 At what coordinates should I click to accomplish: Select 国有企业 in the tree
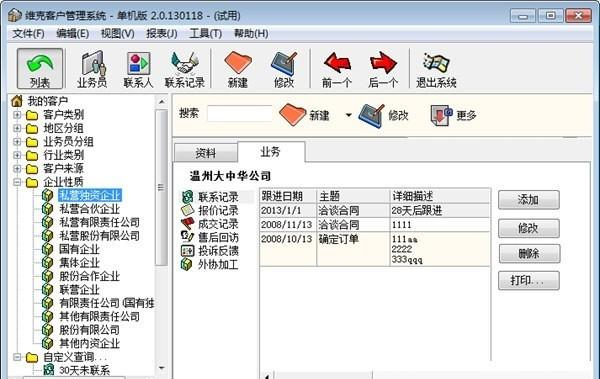point(79,249)
